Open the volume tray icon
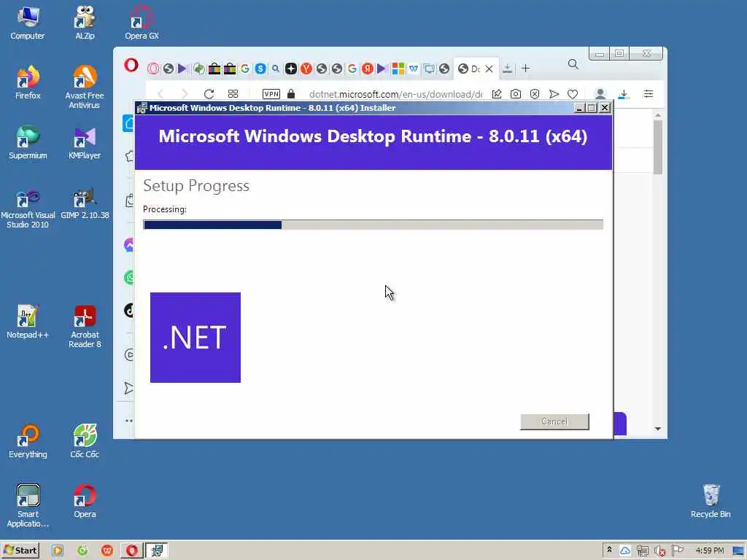 [x=659, y=551]
